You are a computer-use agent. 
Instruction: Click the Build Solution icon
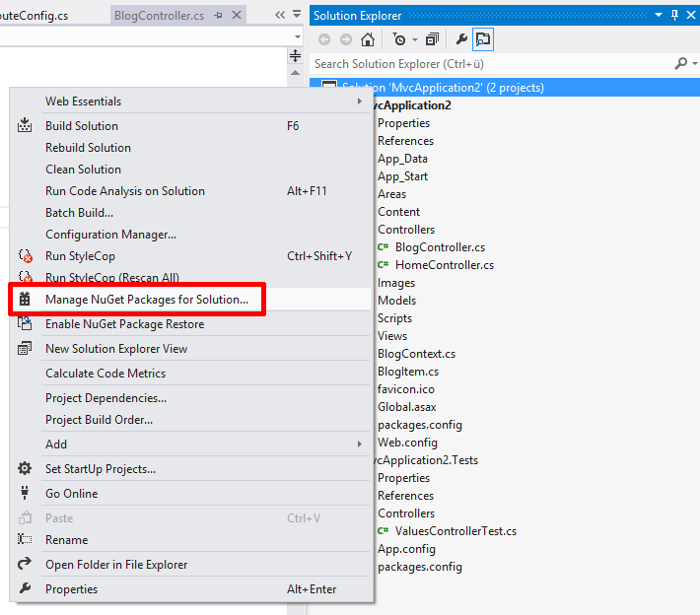25,126
